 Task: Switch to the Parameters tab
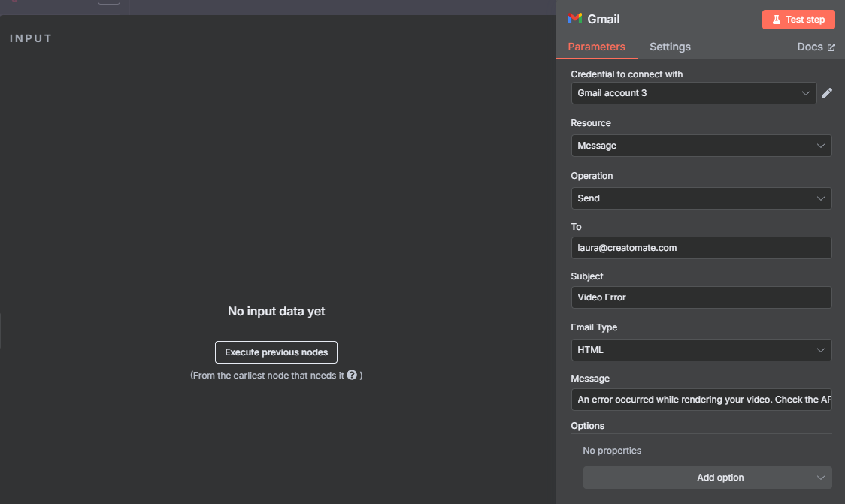pyautogui.click(x=596, y=47)
